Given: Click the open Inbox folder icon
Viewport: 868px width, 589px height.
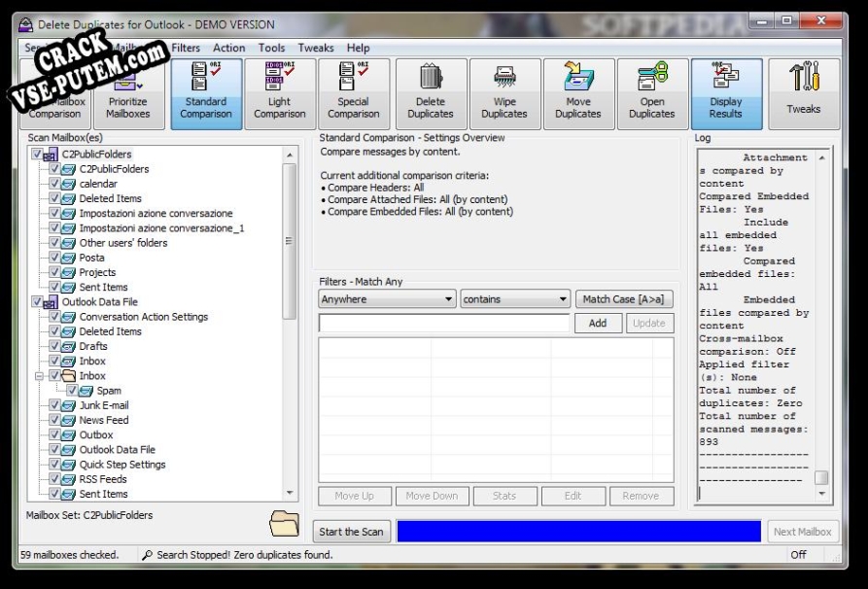Looking at the screenshot, I should tap(69, 376).
